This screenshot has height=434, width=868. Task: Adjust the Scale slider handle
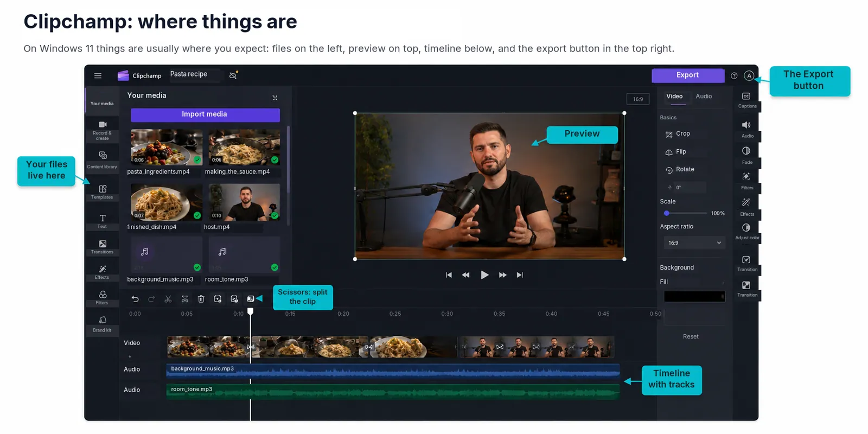pos(667,213)
